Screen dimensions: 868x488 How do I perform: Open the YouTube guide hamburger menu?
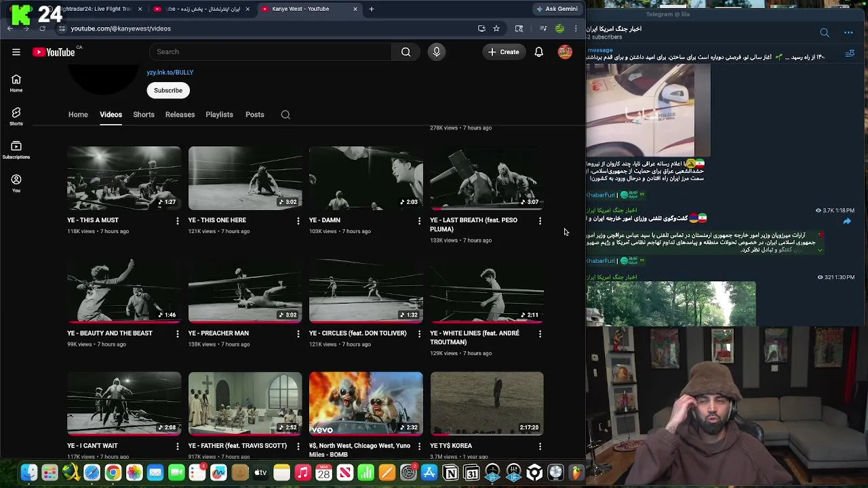16,52
